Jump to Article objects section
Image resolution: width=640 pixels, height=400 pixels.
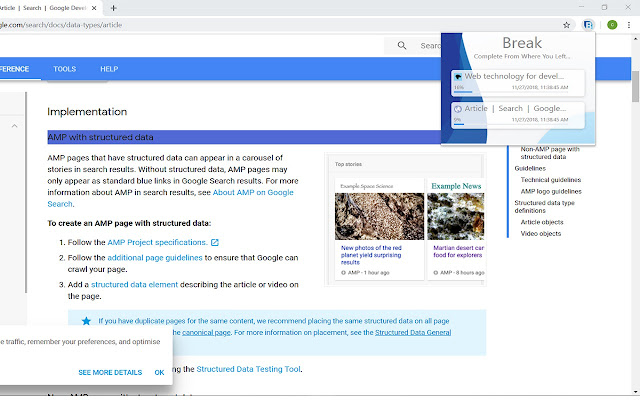point(542,222)
